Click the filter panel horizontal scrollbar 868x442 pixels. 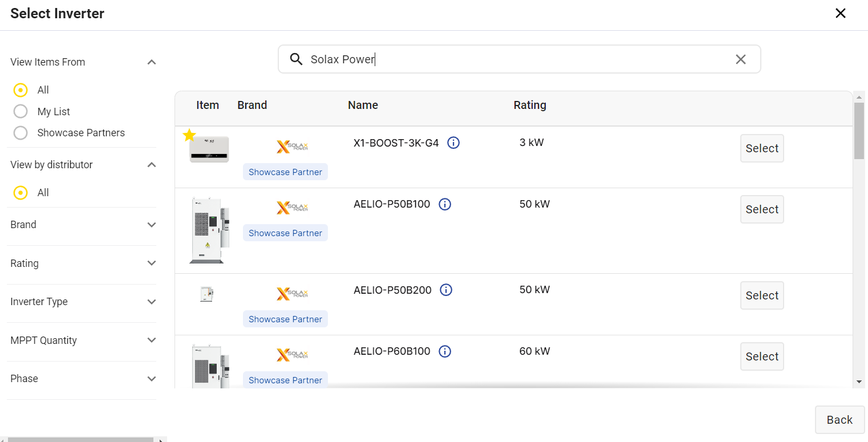[x=80, y=440]
